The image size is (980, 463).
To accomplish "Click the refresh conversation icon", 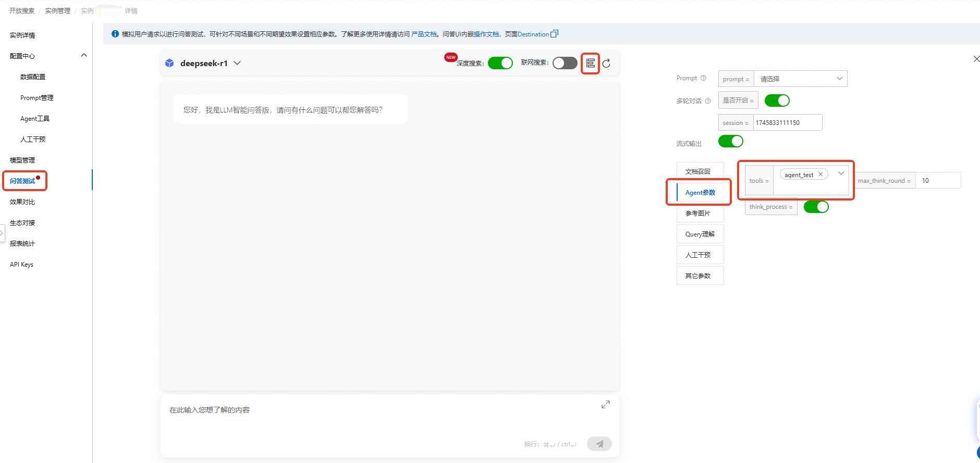I will 606,64.
